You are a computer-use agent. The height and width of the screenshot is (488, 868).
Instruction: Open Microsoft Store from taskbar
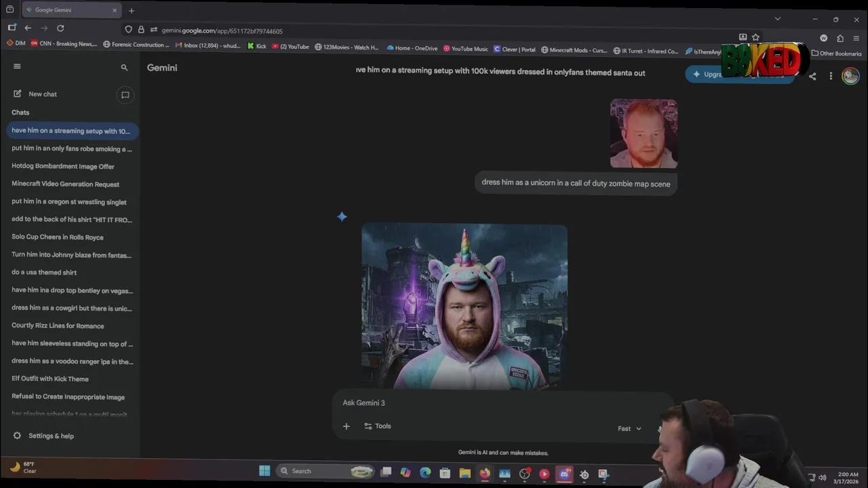pos(445,473)
